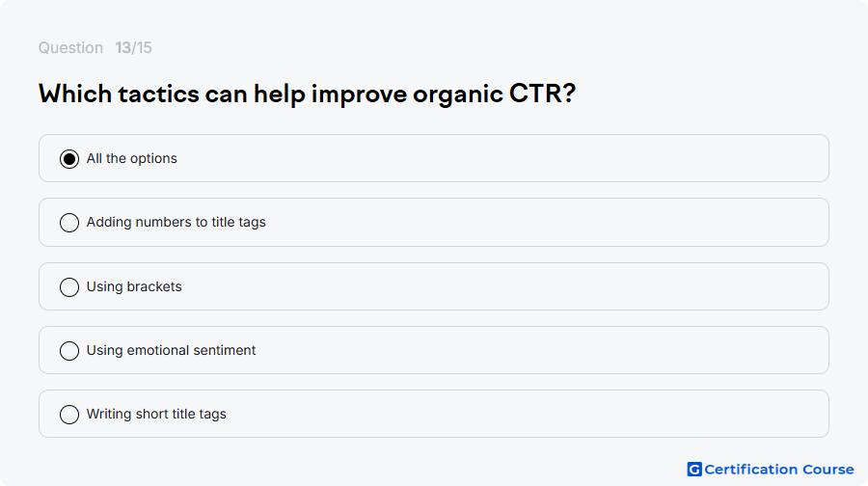
Task: Pick the "Using brackets" radio button
Action: pyautogui.click(x=69, y=286)
